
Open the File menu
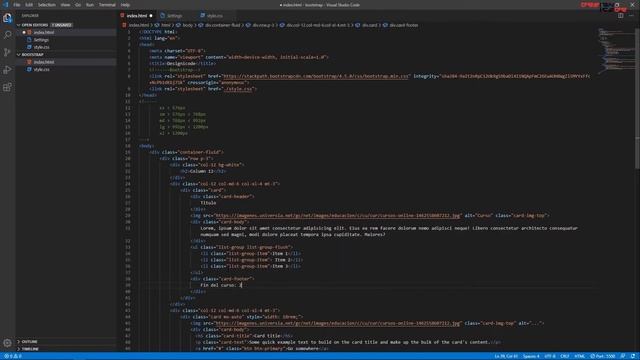[17, 5]
